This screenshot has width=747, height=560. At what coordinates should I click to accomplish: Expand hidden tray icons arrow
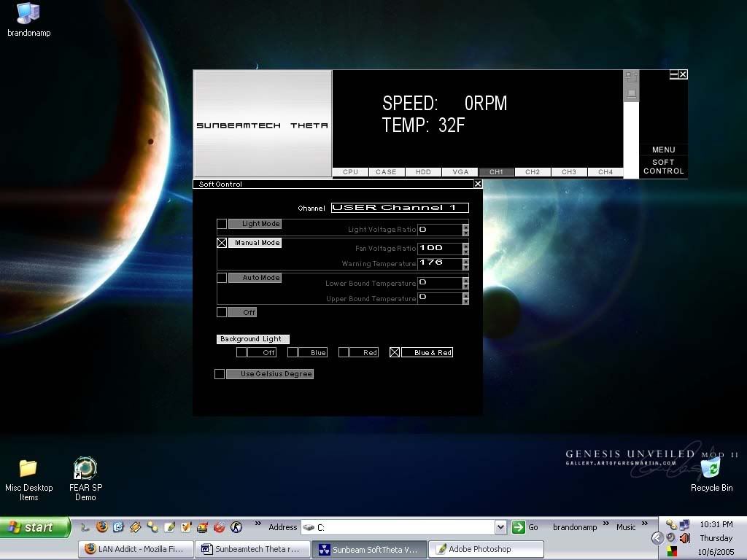(x=657, y=539)
